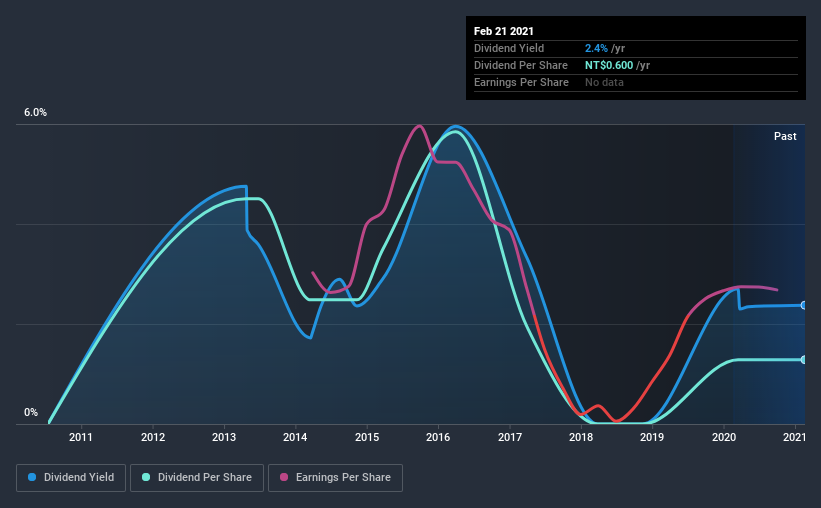This screenshot has height=508, width=821.
Task: Click the 2019 x-axis label
Action: click(x=652, y=437)
